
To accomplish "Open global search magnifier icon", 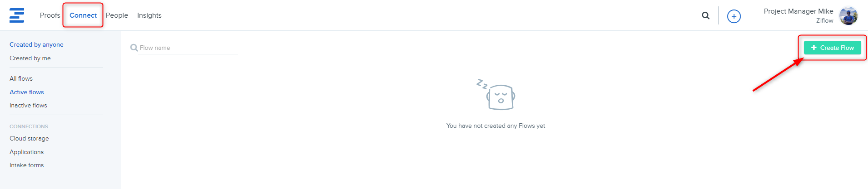I will [x=705, y=15].
